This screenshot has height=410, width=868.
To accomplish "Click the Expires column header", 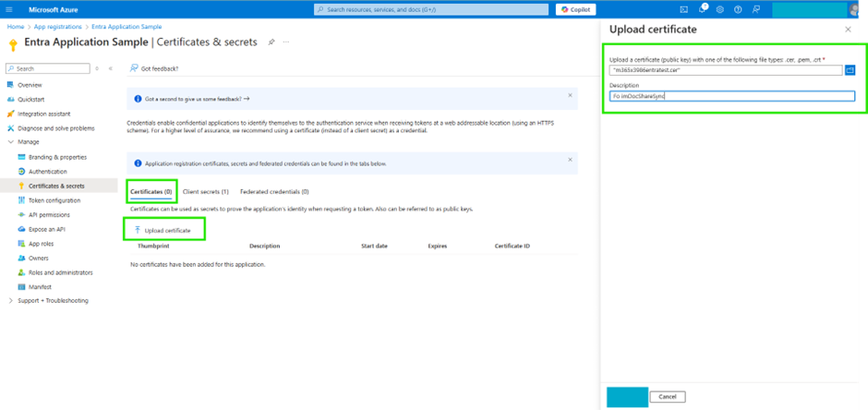I will (438, 246).
